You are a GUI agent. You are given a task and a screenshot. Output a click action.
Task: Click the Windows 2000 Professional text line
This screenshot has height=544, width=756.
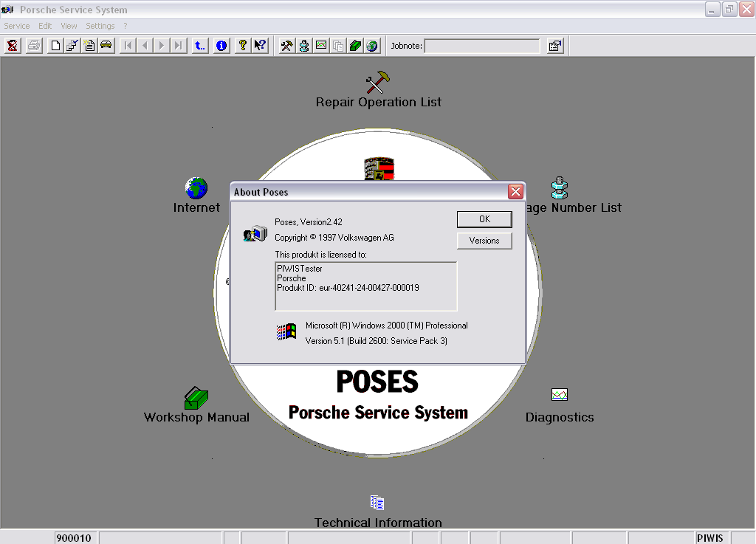click(387, 326)
